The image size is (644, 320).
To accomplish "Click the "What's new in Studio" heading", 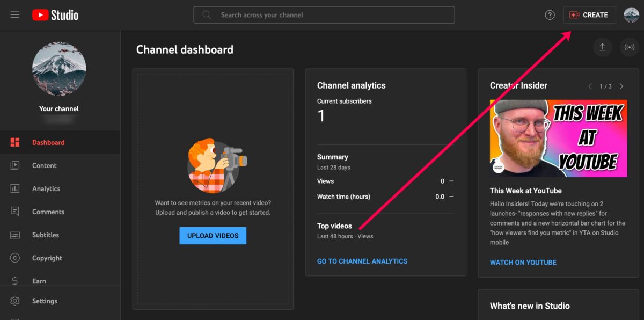I will point(530,306).
